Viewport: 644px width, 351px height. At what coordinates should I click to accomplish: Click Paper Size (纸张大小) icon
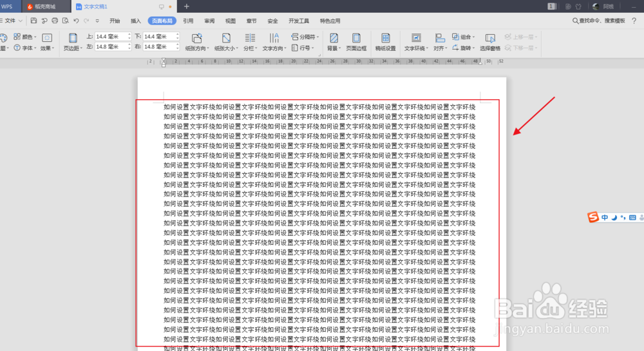tap(226, 38)
